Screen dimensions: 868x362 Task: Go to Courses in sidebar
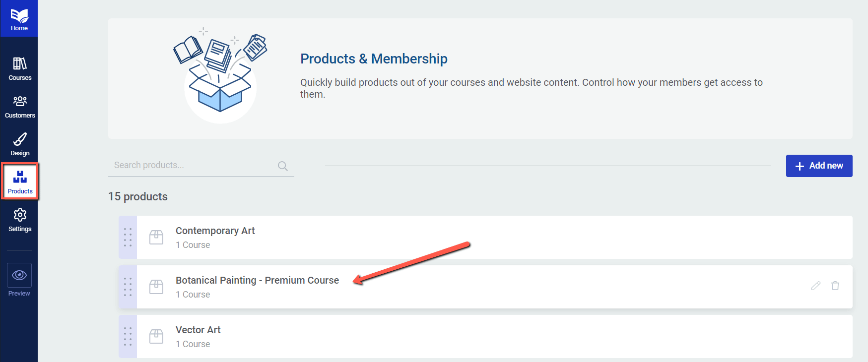point(20,68)
